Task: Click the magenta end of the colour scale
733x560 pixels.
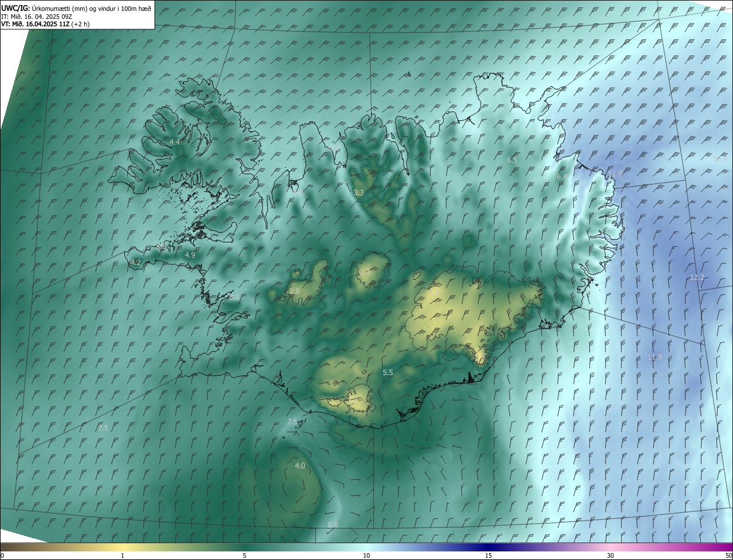Action: (722, 547)
